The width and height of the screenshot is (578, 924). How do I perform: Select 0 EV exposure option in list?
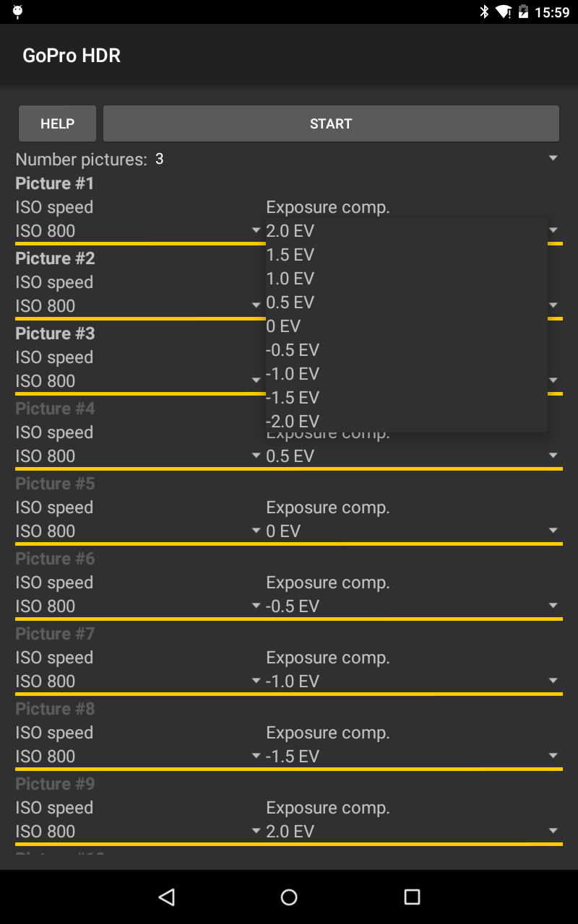tap(283, 326)
